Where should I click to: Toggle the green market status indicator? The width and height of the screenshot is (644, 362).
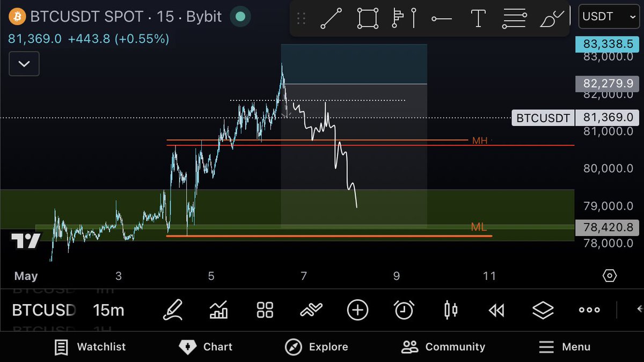[x=240, y=17]
